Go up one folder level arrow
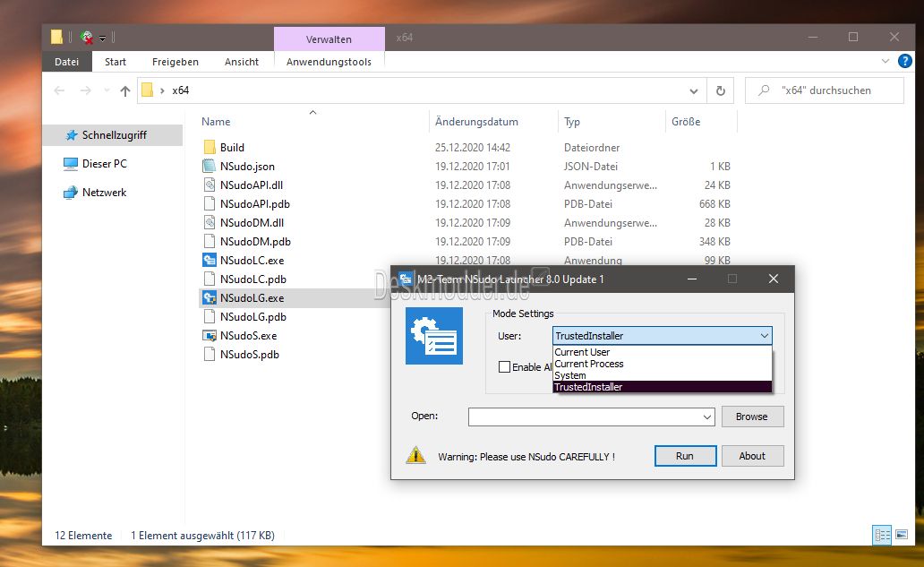 [125, 90]
